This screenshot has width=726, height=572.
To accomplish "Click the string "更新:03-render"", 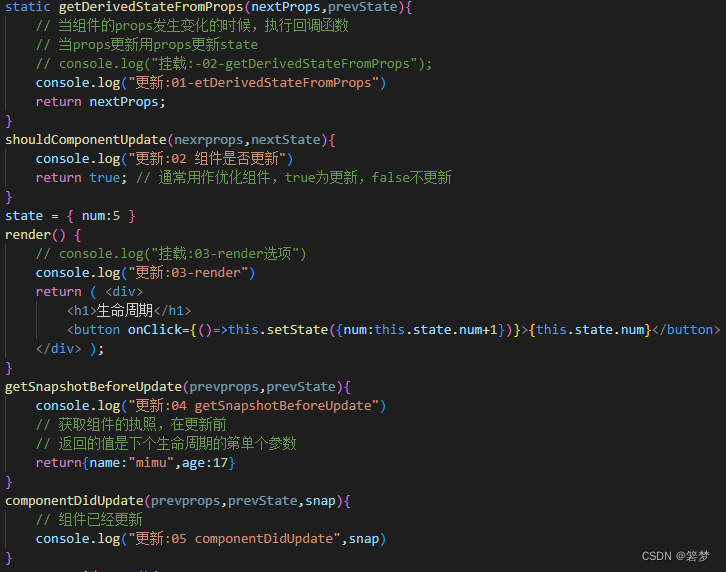I will click(188, 273).
